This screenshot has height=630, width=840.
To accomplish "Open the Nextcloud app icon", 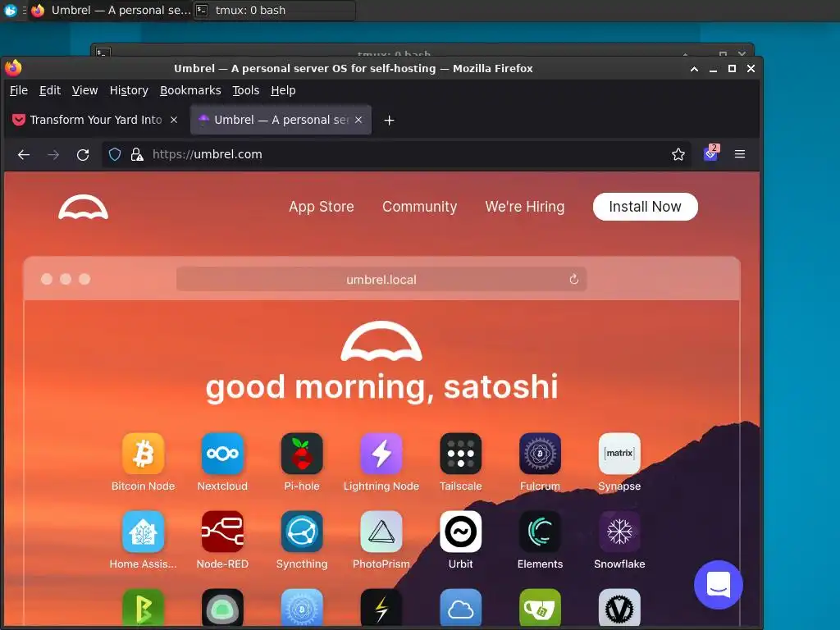I will coord(222,453).
